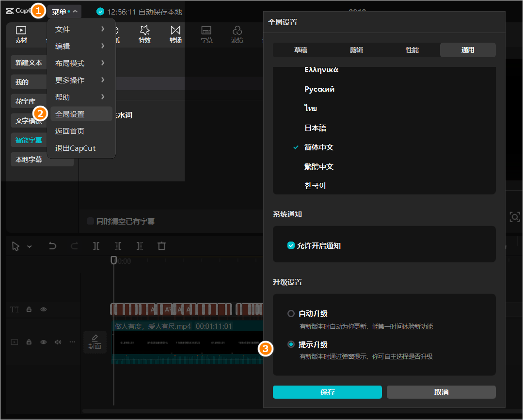Viewport: 523px width, 420px height.
Task: Uncheck the 允许开启通知 checkbox
Action: pyautogui.click(x=291, y=245)
